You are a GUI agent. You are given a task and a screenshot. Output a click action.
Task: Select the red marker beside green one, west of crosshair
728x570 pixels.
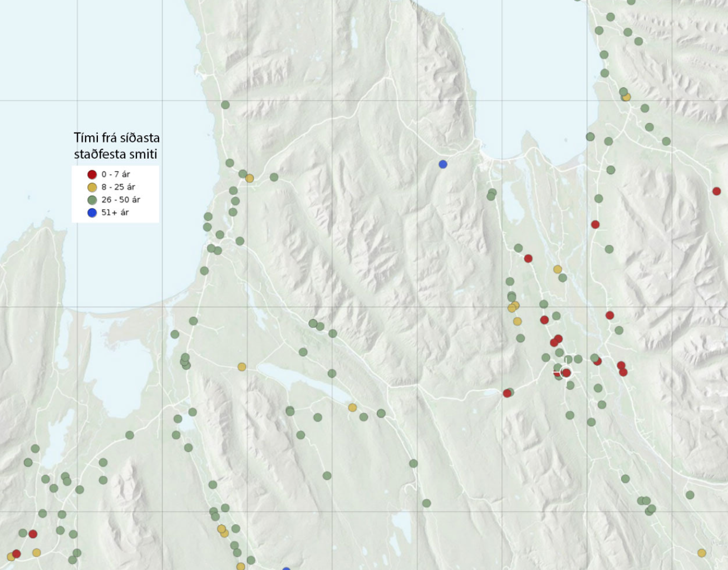(x=506, y=394)
